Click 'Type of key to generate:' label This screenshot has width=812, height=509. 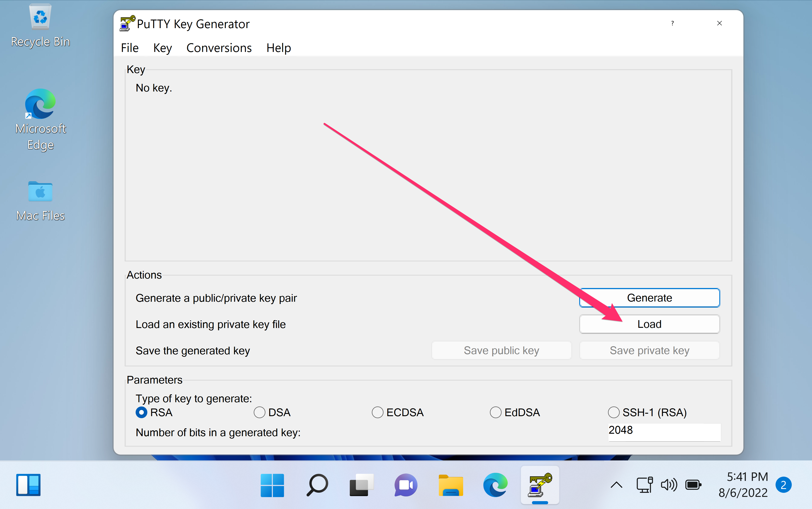[x=194, y=399]
